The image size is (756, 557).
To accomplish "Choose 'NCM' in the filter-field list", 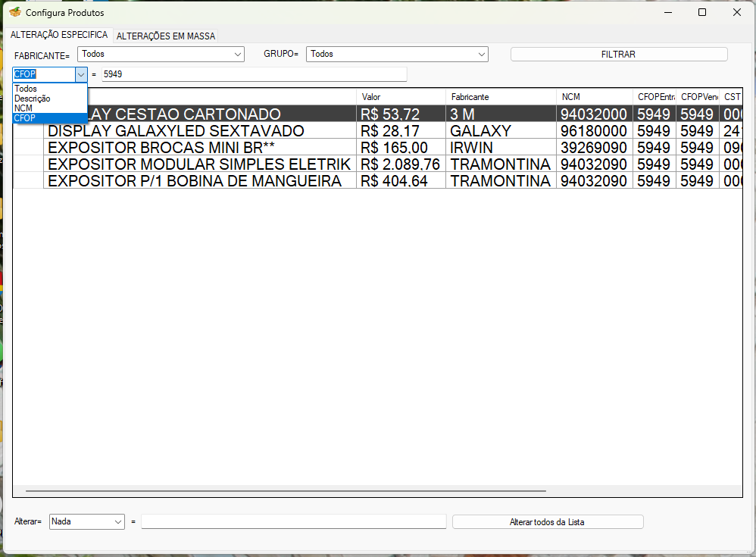I will [50, 108].
